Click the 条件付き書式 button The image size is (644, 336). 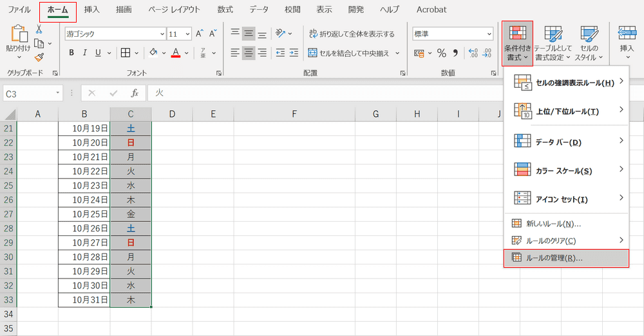coord(518,44)
